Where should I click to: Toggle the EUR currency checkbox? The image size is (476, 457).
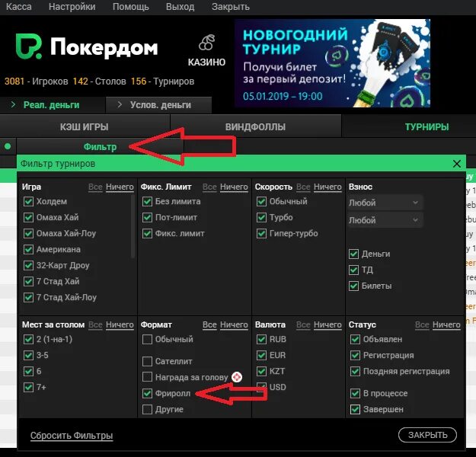(x=261, y=355)
